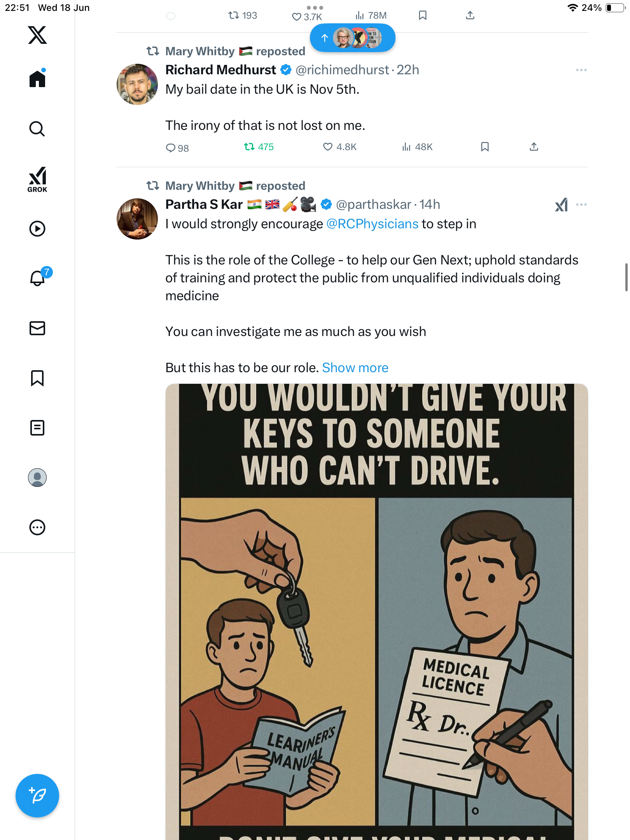Click the timeline scrollbar handle

pos(626,277)
